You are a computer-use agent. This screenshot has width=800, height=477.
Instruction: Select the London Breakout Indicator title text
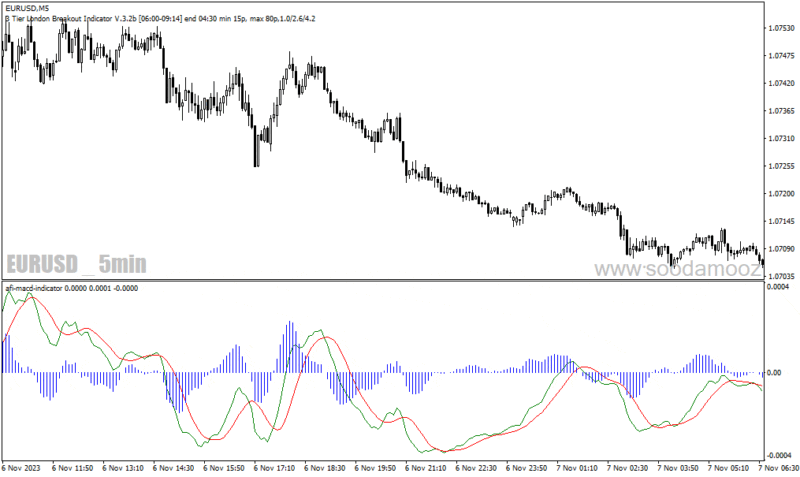[x=160, y=19]
